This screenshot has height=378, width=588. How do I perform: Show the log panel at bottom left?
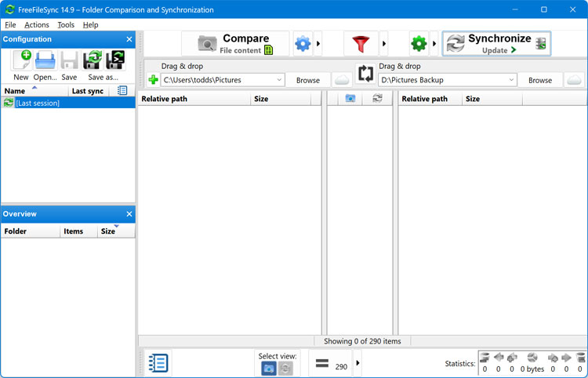158,363
